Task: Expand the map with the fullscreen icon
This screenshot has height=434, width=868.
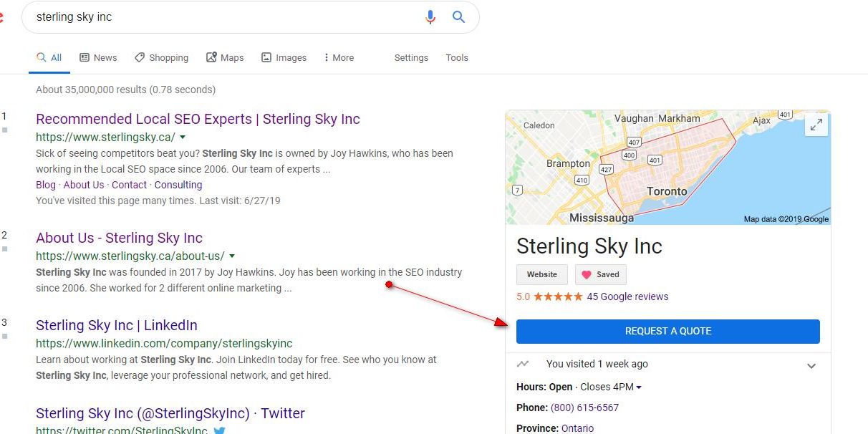Action: (x=816, y=125)
